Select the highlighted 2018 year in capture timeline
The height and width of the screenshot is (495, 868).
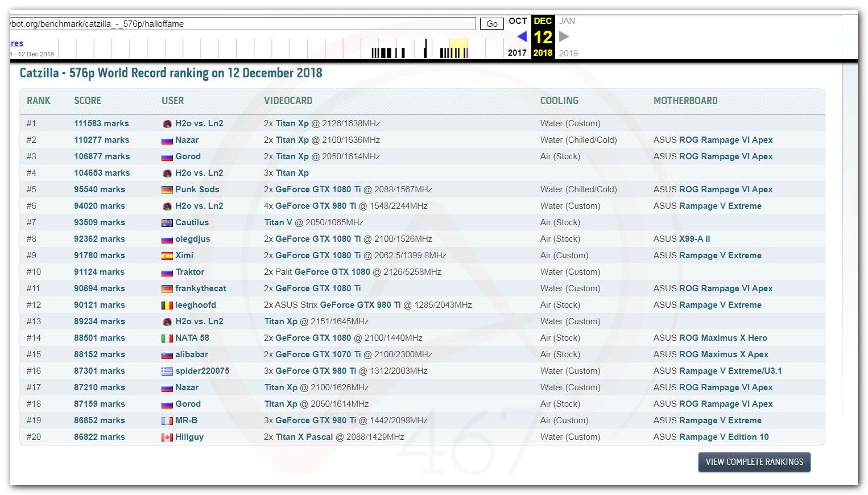[x=543, y=53]
